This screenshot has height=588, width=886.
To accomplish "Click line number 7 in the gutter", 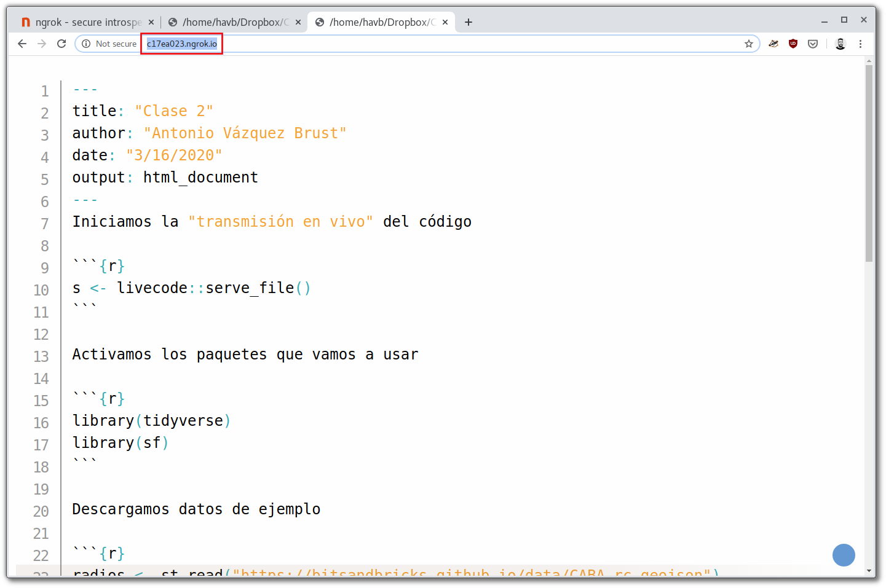I will 45,224.
